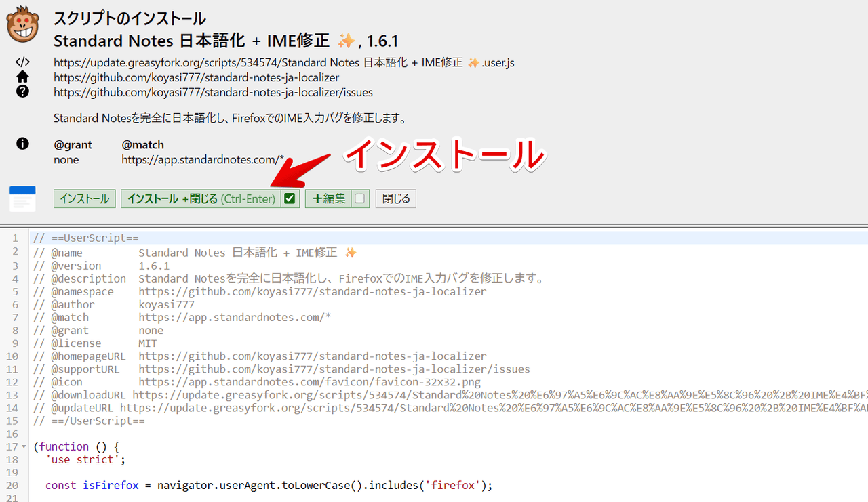Open the greasyfork update .user.js URL
The width and height of the screenshot is (868, 502).
pyautogui.click(x=284, y=62)
